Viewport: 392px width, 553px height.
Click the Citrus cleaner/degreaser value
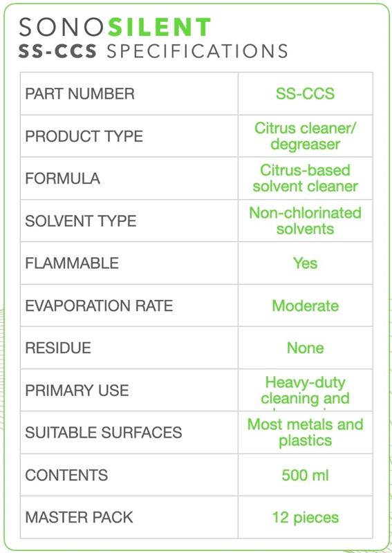click(x=305, y=136)
